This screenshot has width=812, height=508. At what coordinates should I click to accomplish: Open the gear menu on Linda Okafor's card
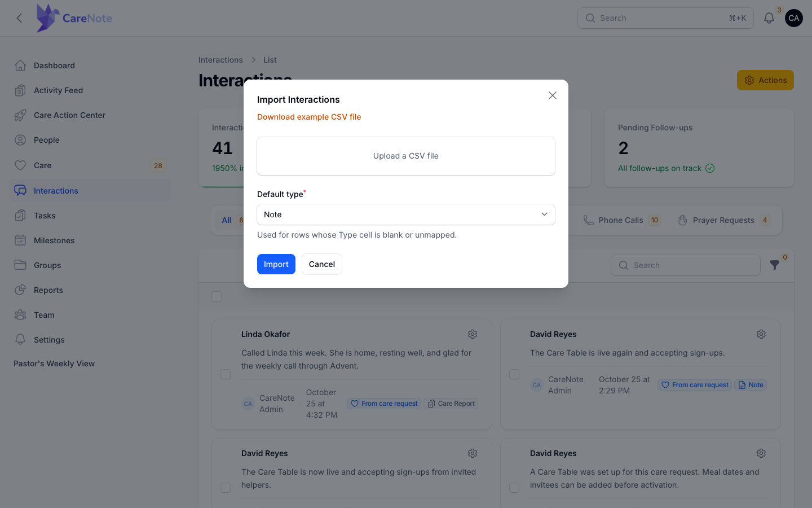473,334
